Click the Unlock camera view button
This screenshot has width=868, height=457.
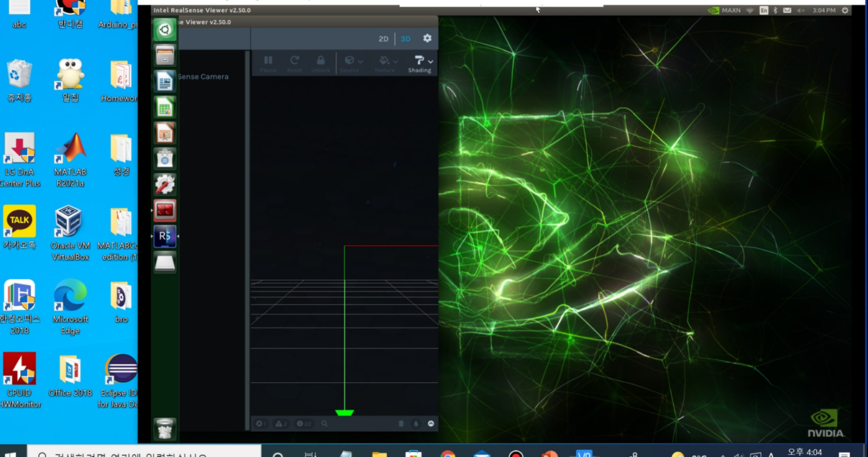tap(321, 63)
